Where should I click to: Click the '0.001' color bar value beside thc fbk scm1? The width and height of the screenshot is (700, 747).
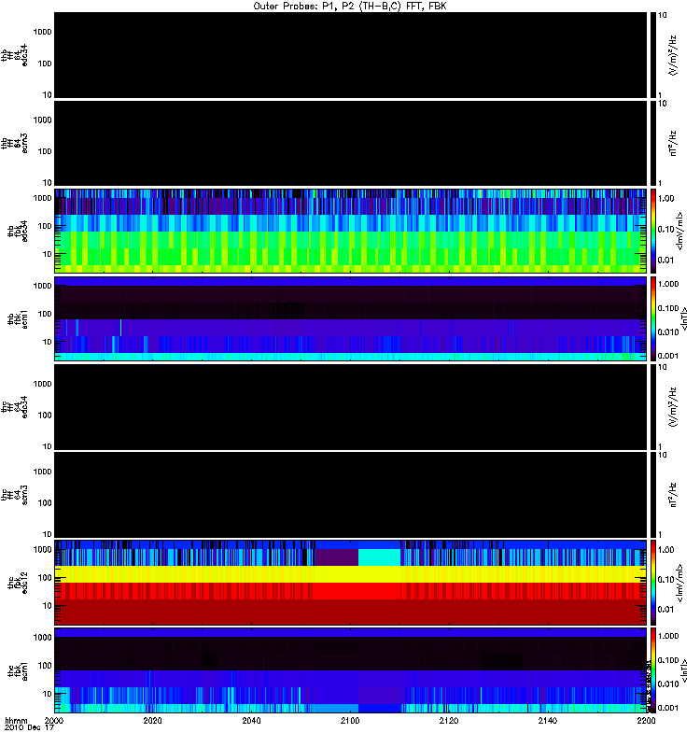point(668,708)
